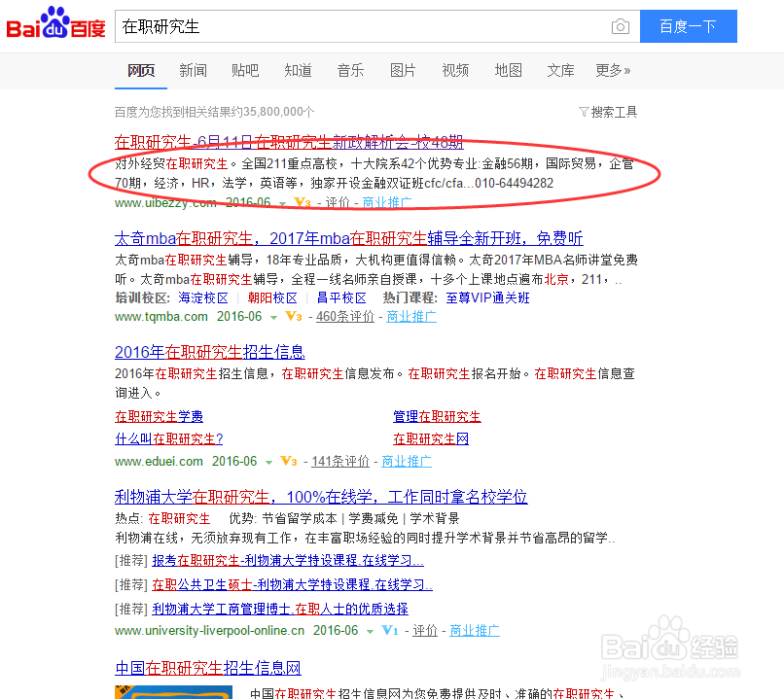Expand dropdown arrow beside www.eduei.com date
Screen dimensions: 784x699
click(268, 463)
